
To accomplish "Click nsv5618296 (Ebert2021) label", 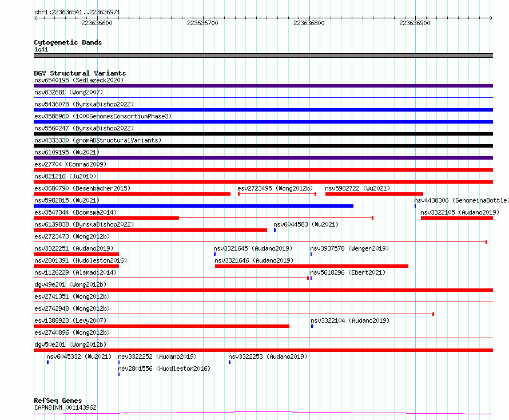I will [x=348, y=272].
